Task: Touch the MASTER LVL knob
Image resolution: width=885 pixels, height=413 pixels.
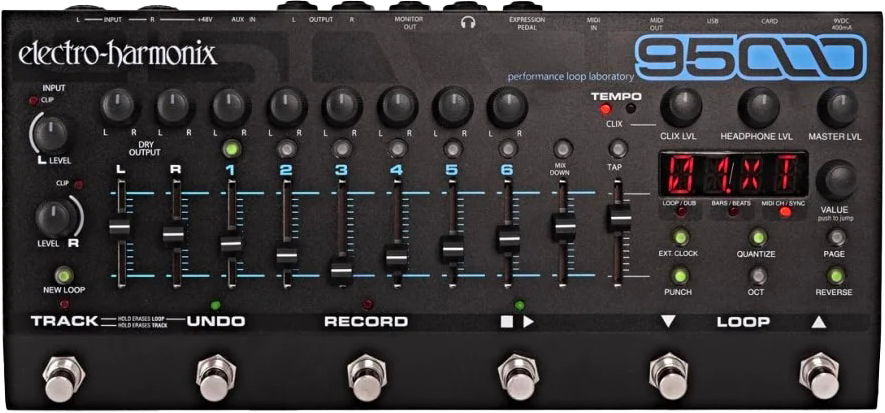Action: (838, 107)
